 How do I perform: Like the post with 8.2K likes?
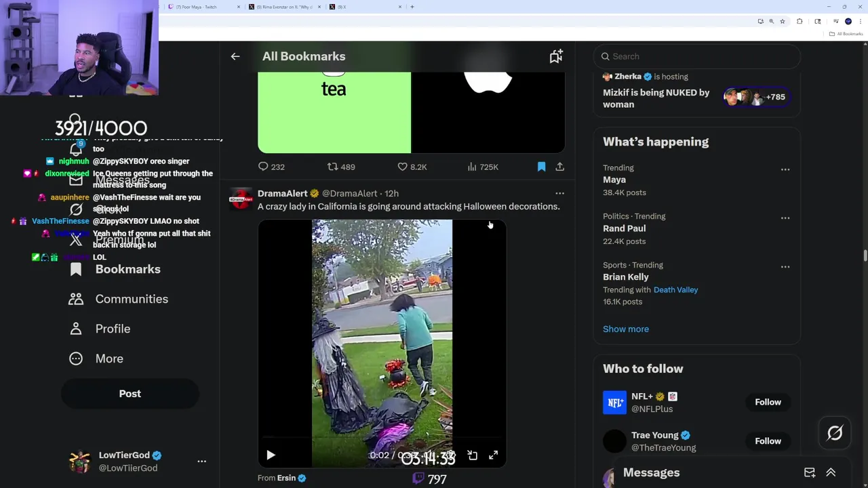point(412,167)
